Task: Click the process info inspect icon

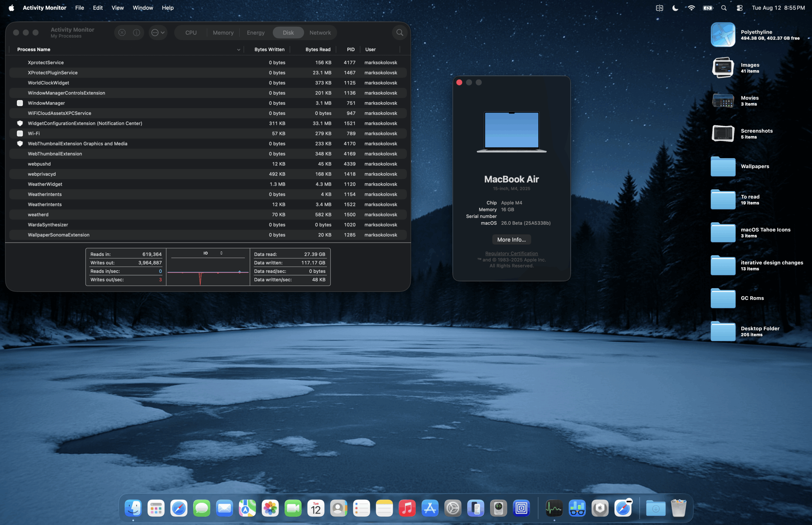Action: [136, 33]
